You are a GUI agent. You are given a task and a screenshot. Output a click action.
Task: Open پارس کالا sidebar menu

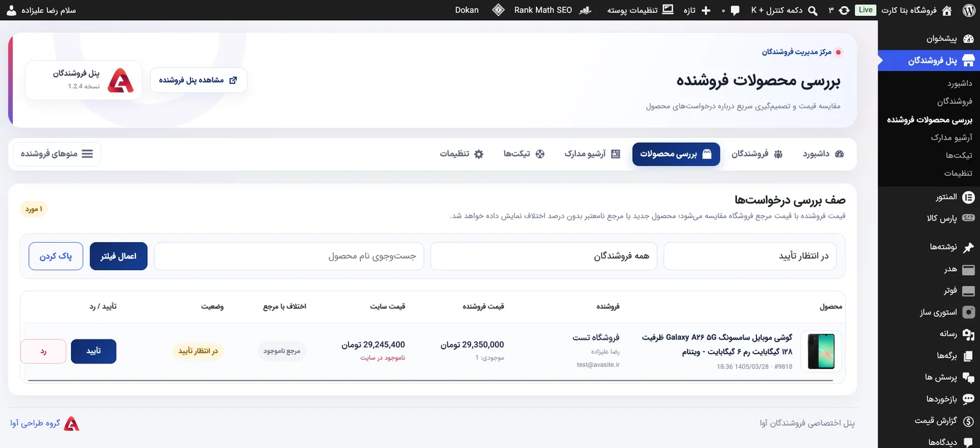(x=929, y=218)
